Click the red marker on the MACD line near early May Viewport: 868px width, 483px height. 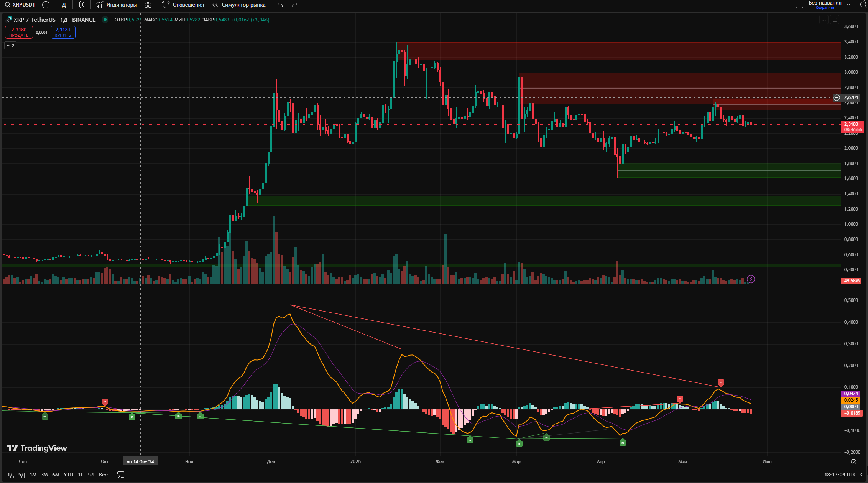point(680,399)
